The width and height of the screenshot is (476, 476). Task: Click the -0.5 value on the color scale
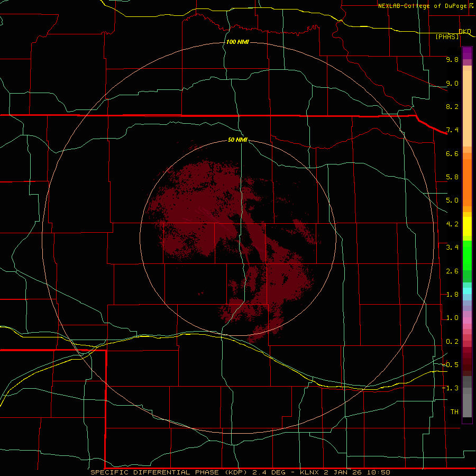coord(451,365)
